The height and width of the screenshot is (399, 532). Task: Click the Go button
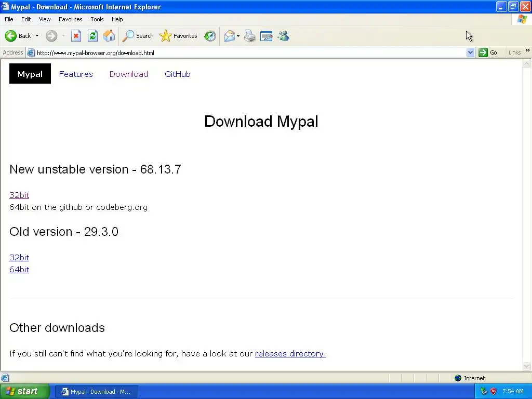pos(488,52)
